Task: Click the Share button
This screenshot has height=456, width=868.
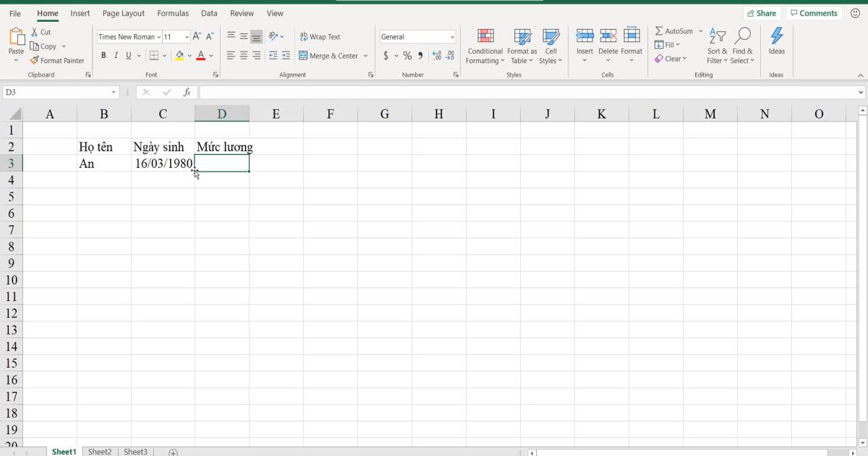Action: click(762, 12)
